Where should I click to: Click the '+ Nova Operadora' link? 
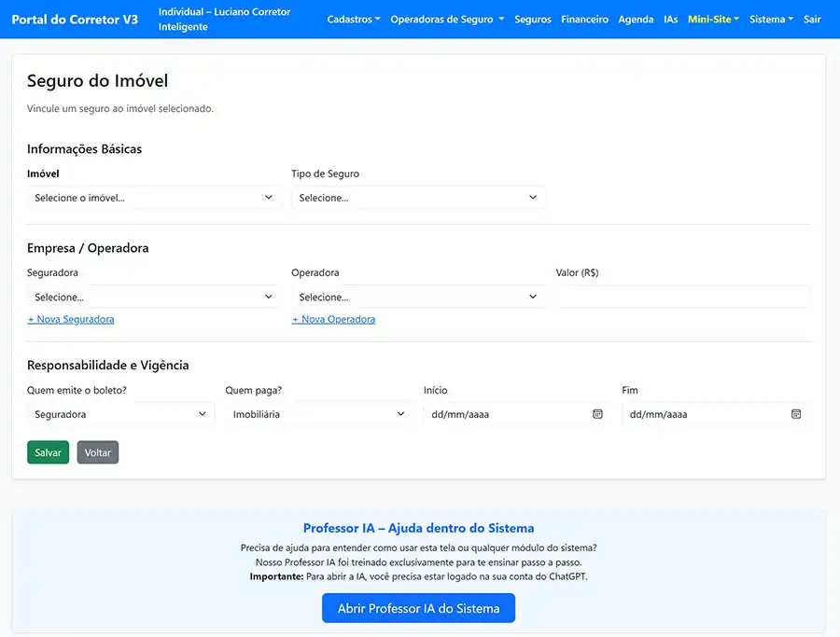[334, 319]
